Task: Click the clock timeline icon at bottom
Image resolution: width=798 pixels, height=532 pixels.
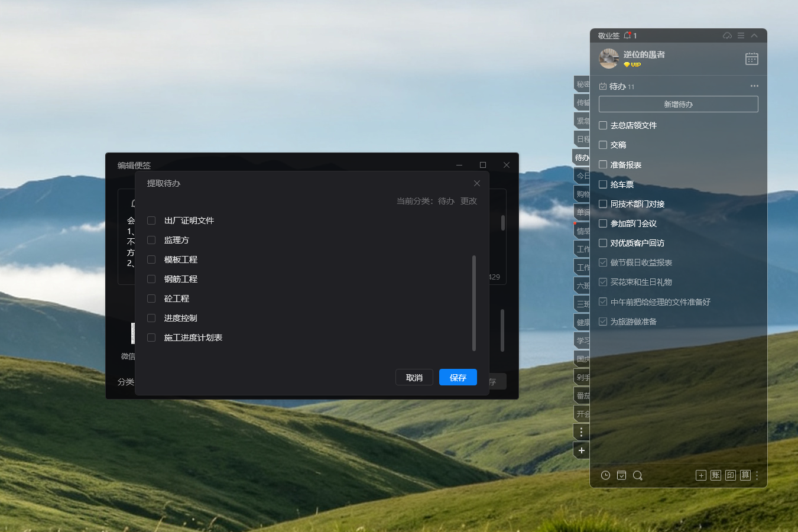Action: point(605,475)
